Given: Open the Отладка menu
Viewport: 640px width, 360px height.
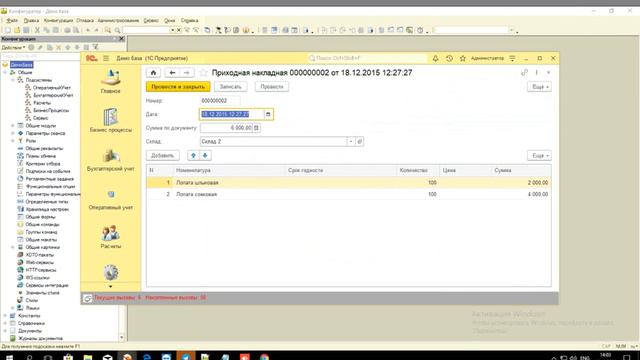Looking at the screenshot, I should click(x=85, y=20).
